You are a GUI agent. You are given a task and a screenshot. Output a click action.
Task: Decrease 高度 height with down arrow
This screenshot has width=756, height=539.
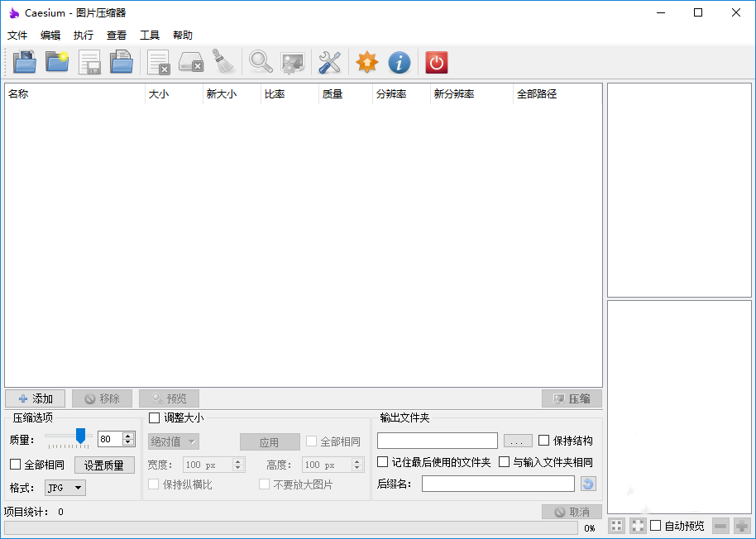click(x=356, y=468)
